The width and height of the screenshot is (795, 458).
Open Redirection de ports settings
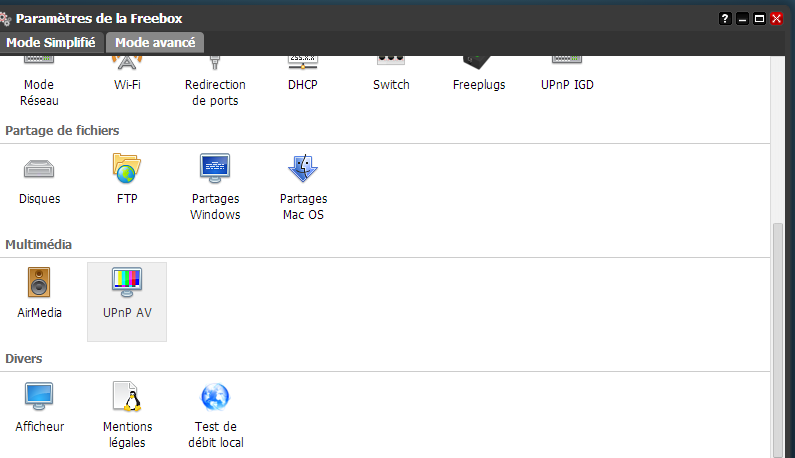(215, 81)
